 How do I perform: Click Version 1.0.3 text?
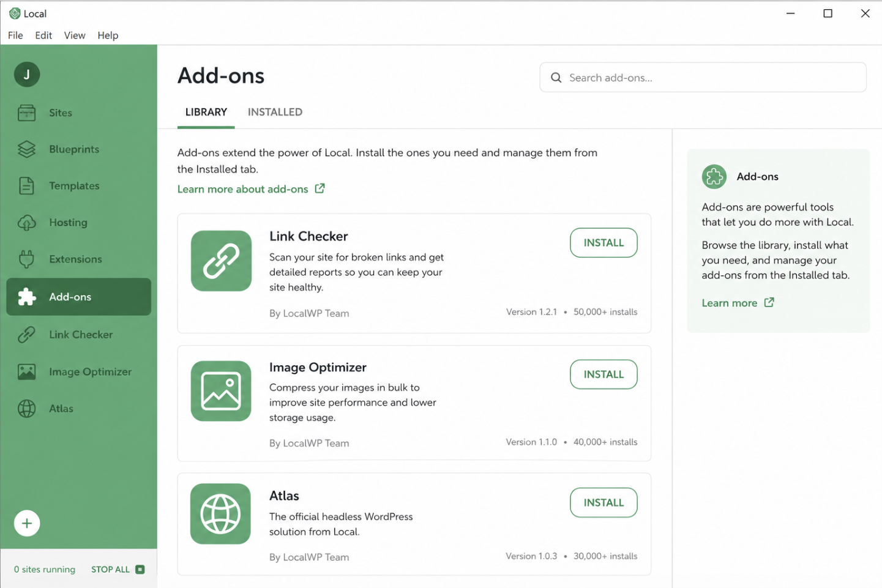pyautogui.click(x=531, y=556)
